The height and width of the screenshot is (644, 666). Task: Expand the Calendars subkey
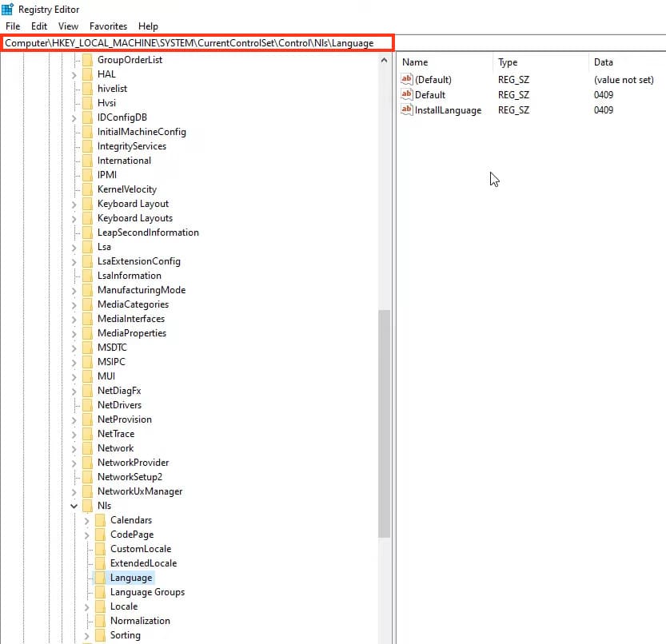(86, 521)
